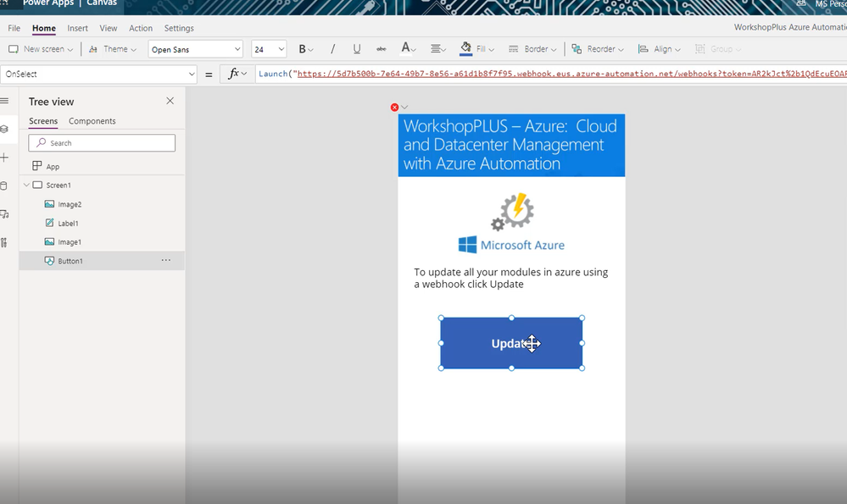
Task: Click the App grid icon in tree
Action: pos(36,166)
